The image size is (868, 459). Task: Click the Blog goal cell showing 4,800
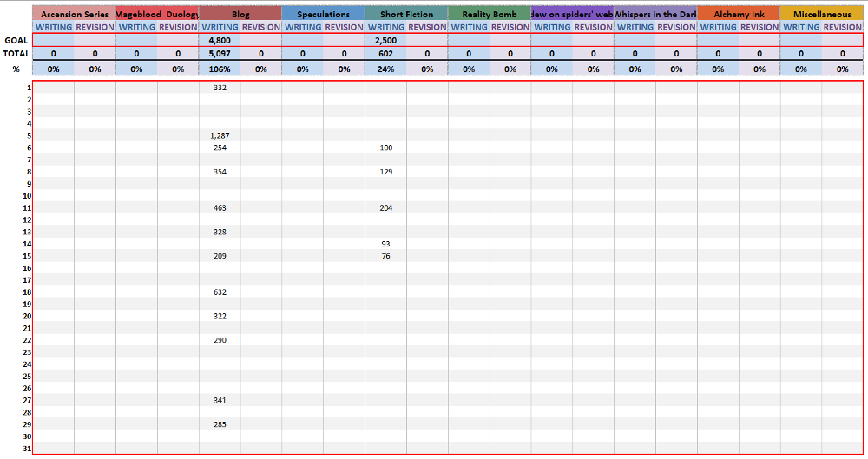pos(220,40)
